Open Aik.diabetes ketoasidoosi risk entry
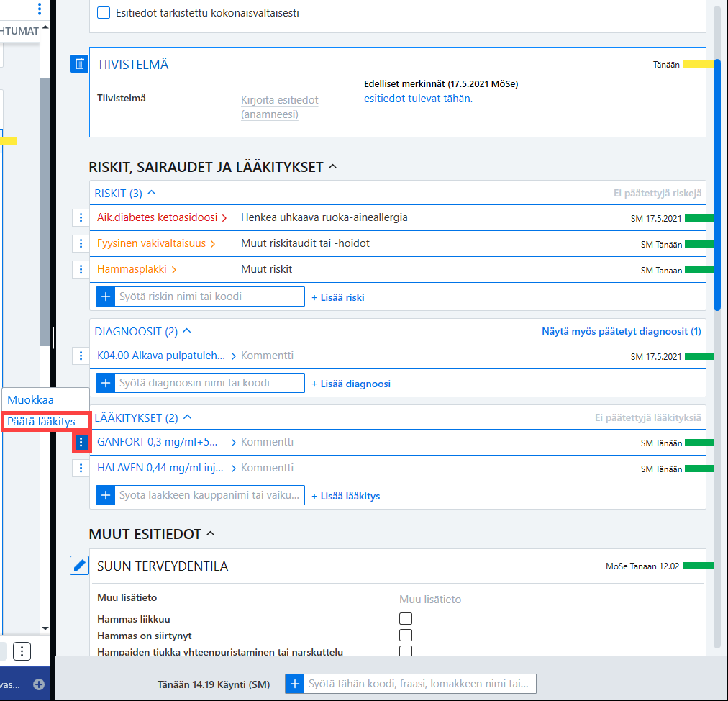728x701 pixels. point(157,217)
